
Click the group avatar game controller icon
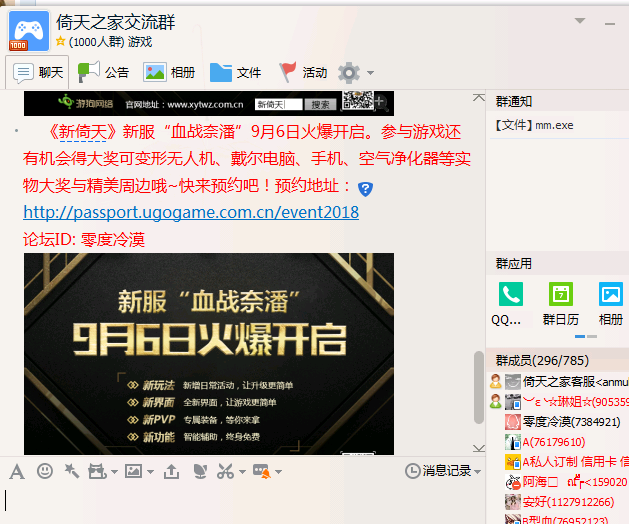click(29, 31)
